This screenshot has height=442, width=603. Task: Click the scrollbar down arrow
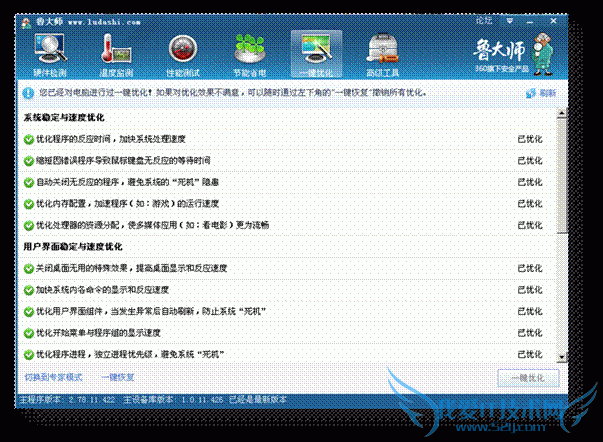[562, 357]
